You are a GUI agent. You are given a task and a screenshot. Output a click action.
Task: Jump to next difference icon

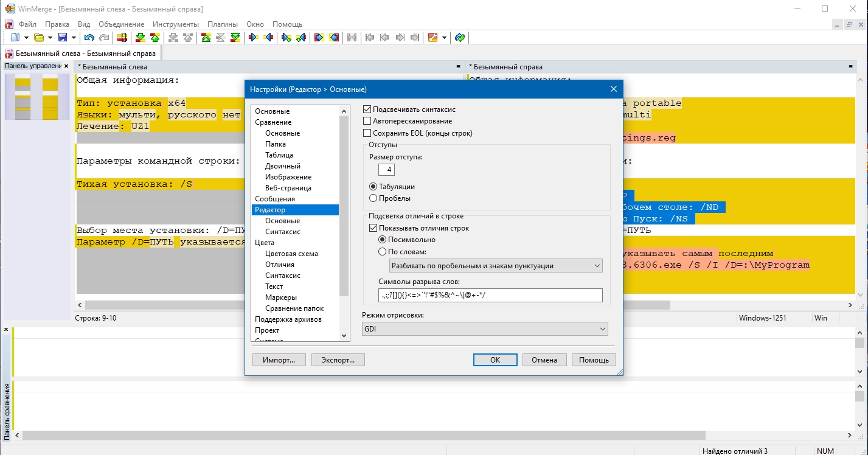pyautogui.click(x=140, y=38)
